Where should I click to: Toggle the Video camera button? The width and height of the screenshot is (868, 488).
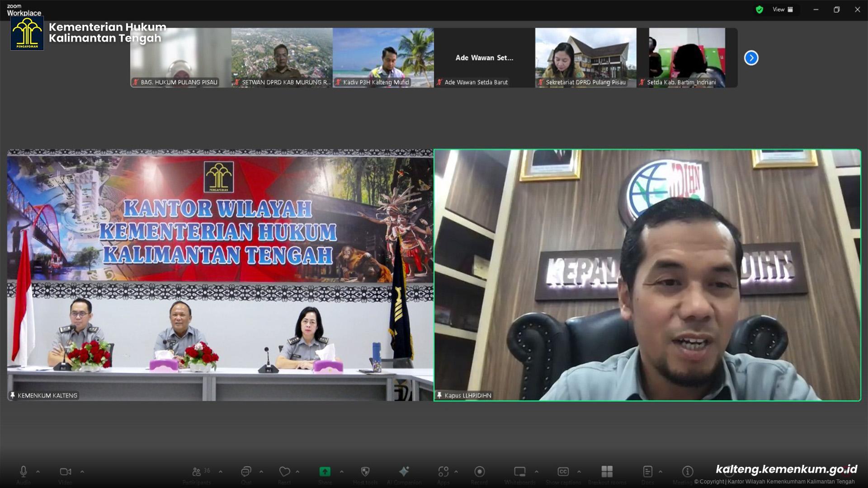pyautogui.click(x=65, y=472)
